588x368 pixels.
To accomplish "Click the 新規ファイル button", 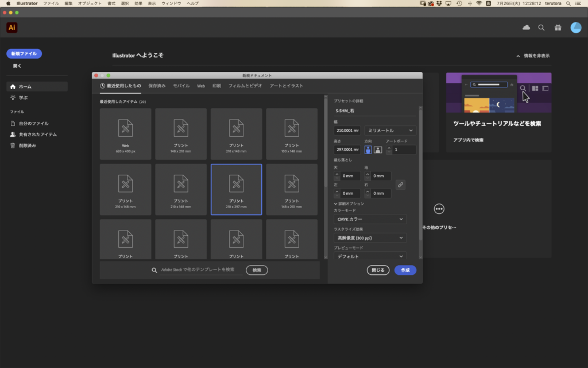I will tap(24, 53).
